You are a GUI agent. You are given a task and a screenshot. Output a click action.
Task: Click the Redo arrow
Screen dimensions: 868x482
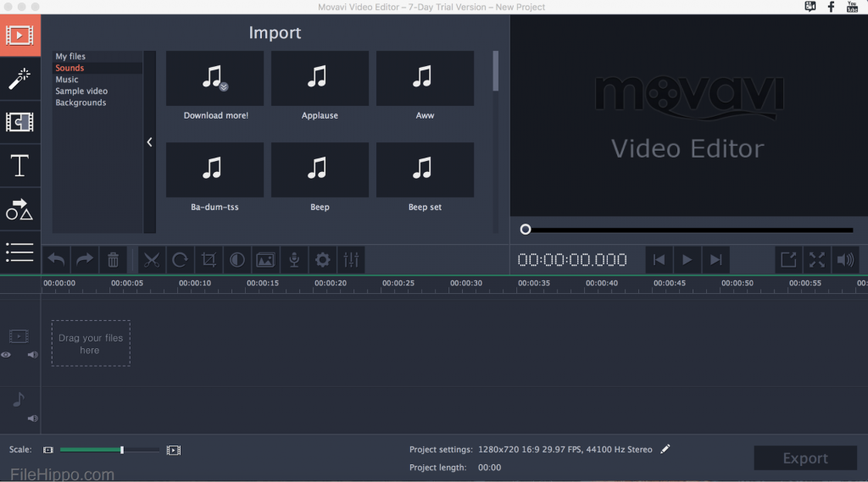(84, 259)
